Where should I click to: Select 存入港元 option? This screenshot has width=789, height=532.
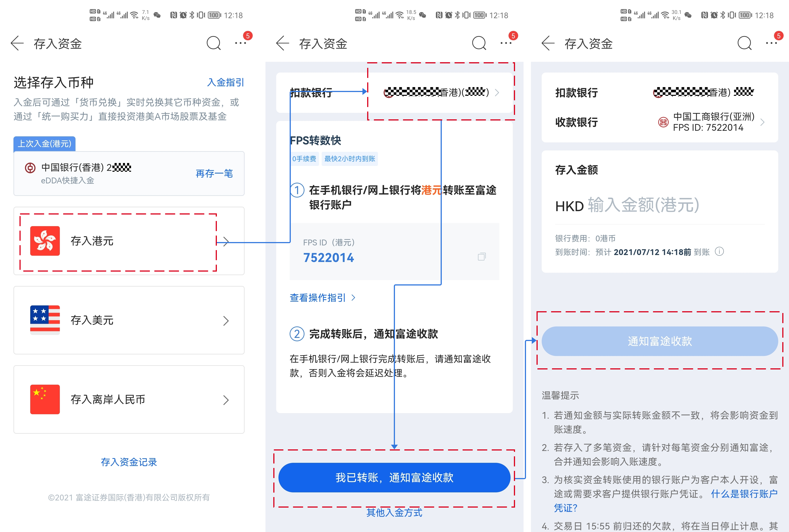pos(129,241)
